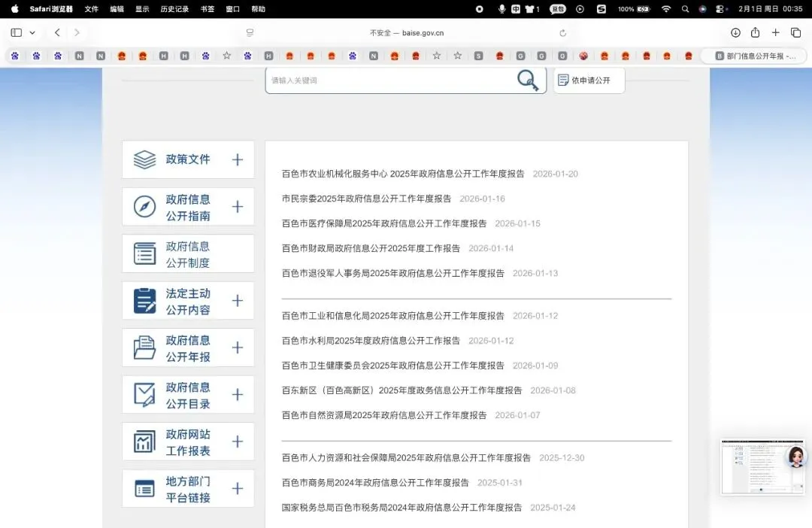Open 百色市工业和信息化局 report link
This screenshot has width=812, height=528.
pos(392,316)
